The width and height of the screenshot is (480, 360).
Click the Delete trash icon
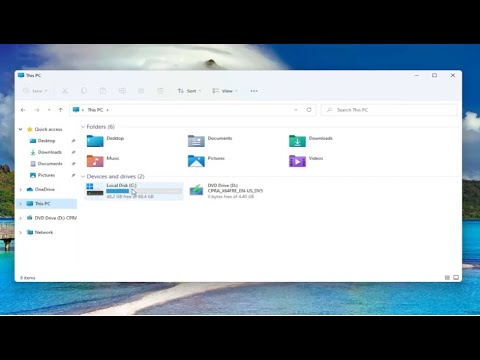click(160, 91)
